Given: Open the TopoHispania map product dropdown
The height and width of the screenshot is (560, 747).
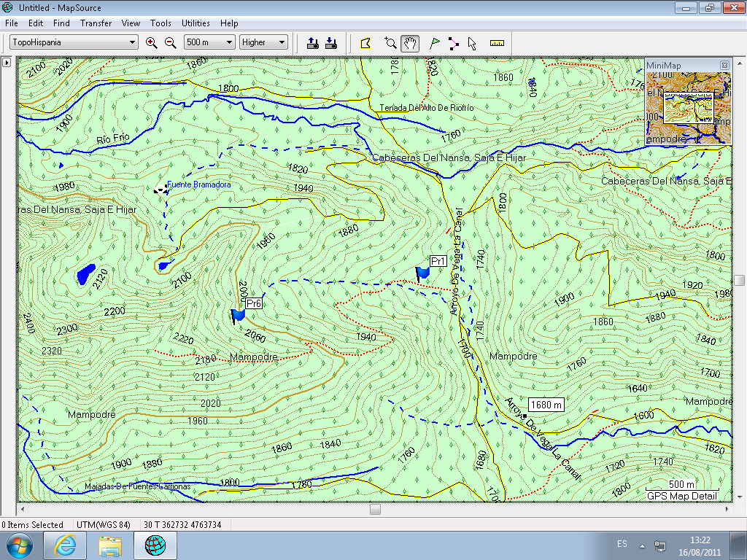Looking at the screenshot, I should [x=132, y=42].
